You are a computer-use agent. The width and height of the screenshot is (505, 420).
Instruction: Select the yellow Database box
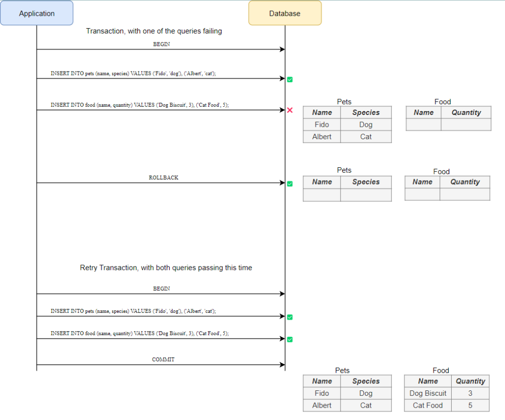click(x=285, y=13)
